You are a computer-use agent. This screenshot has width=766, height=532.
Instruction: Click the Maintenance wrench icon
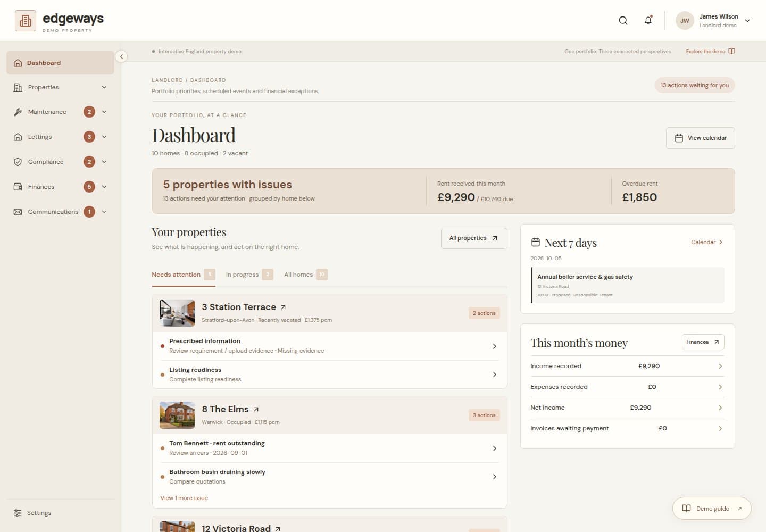point(18,112)
